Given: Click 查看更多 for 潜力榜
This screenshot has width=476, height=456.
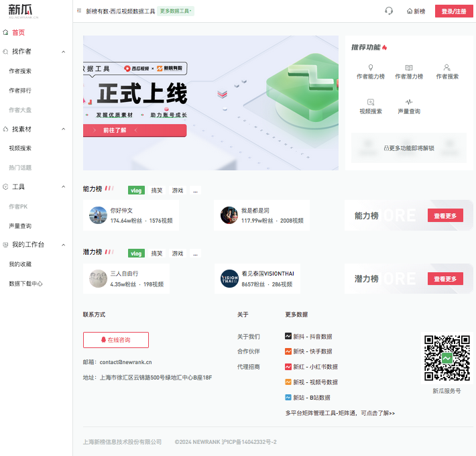Looking at the screenshot, I should [x=445, y=279].
